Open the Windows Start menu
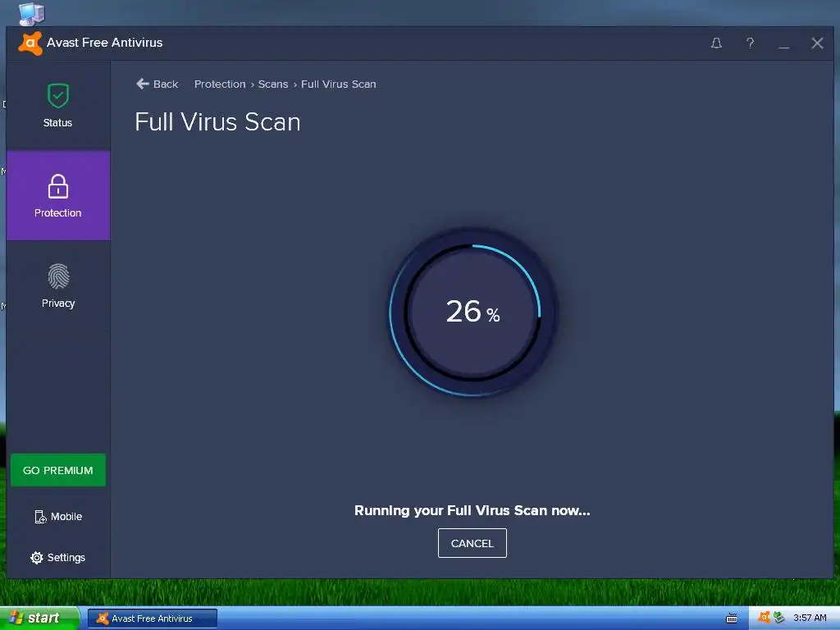 click(39, 619)
